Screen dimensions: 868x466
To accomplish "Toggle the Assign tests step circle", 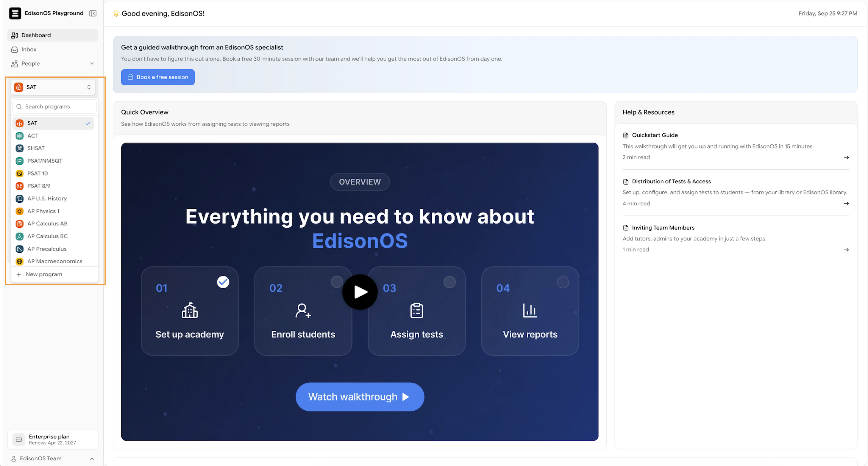I will coord(450,282).
